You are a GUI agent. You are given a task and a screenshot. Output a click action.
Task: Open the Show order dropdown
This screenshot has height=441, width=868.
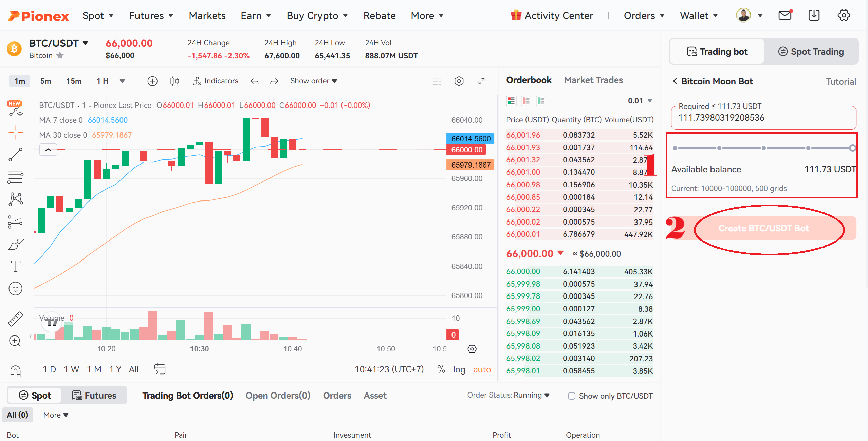click(313, 81)
